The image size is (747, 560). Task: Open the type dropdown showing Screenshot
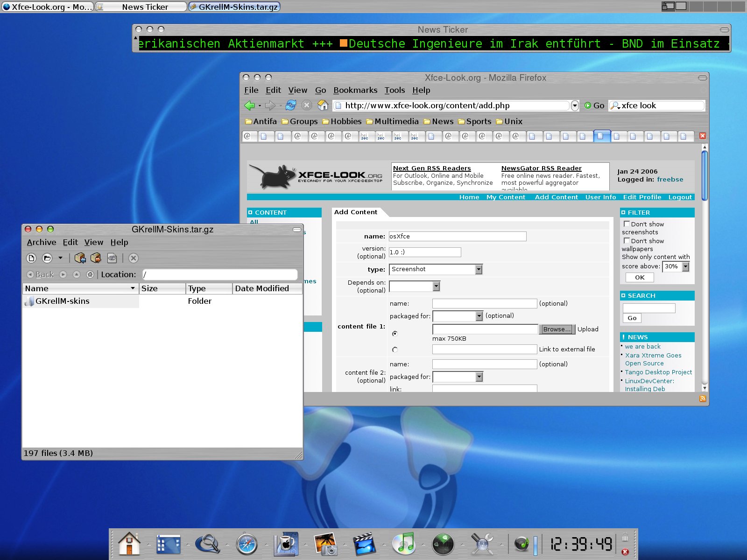coord(436,269)
